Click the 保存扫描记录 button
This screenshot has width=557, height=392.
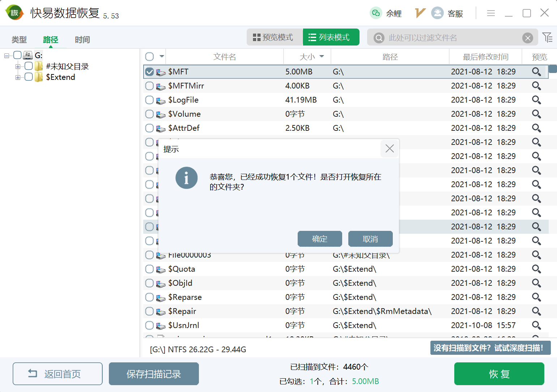(x=154, y=374)
